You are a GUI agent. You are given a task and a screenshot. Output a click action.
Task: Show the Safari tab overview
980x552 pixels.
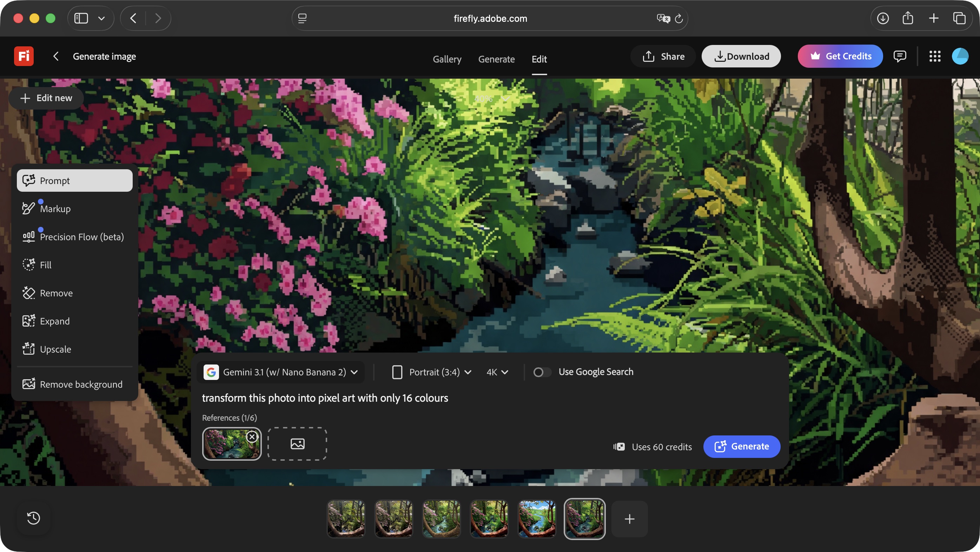coord(959,18)
